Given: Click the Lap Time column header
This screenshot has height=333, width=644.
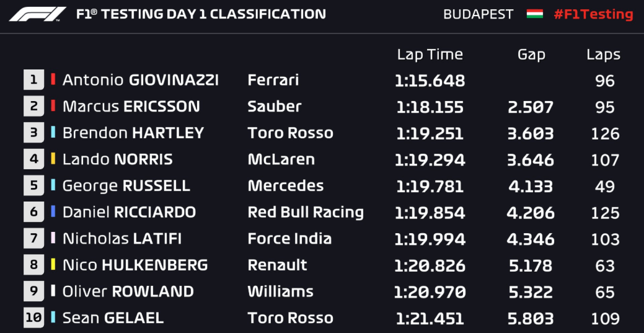Looking at the screenshot, I should [x=430, y=55].
